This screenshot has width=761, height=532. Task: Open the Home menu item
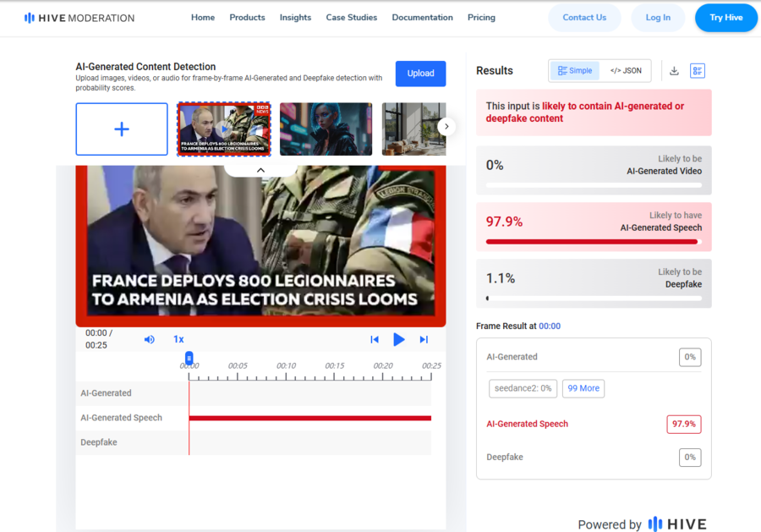click(203, 18)
